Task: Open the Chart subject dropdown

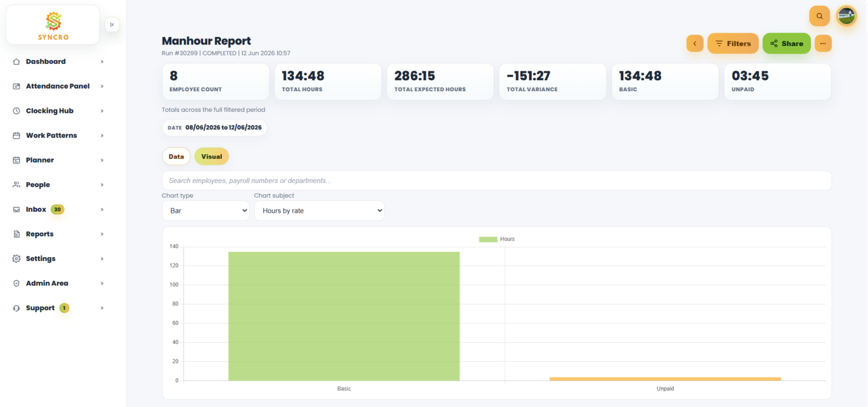Action: click(320, 211)
